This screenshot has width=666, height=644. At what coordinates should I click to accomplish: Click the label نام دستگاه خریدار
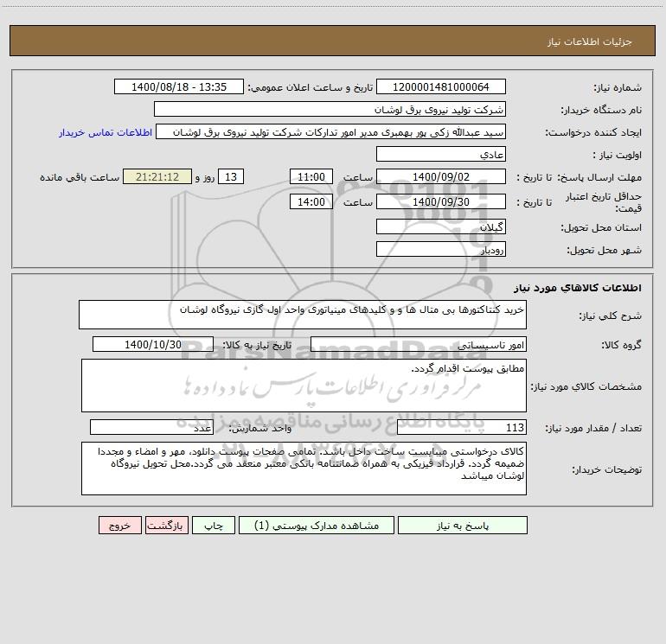[x=601, y=111]
